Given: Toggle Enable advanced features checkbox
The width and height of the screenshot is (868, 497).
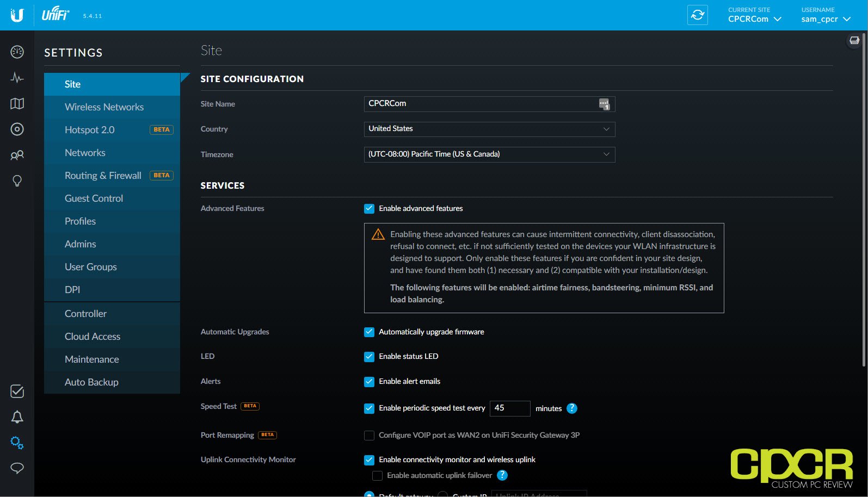Looking at the screenshot, I should (369, 209).
